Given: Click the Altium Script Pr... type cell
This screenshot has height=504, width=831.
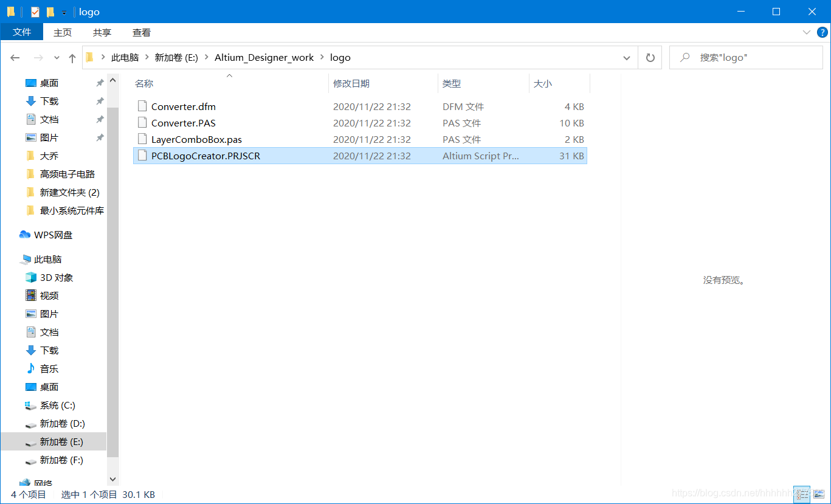Looking at the screenshot, I should pyautogui.click(x=481, y=156).
